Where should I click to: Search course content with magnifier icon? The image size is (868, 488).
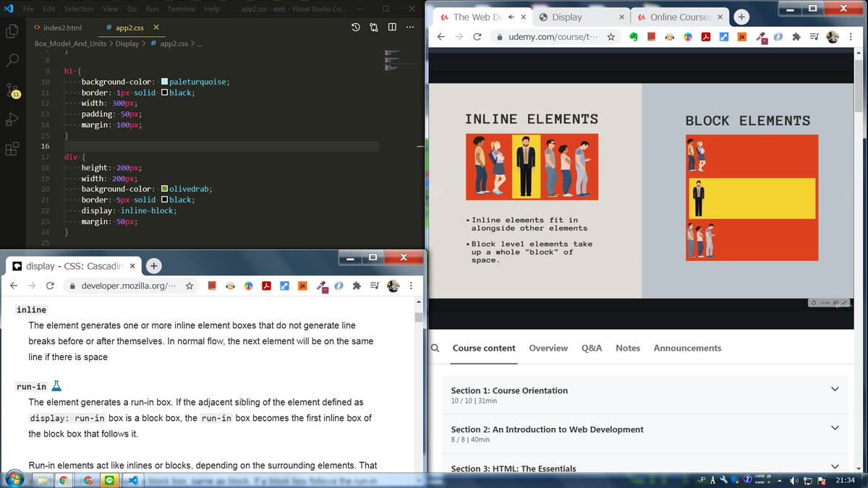click(435, 348)
